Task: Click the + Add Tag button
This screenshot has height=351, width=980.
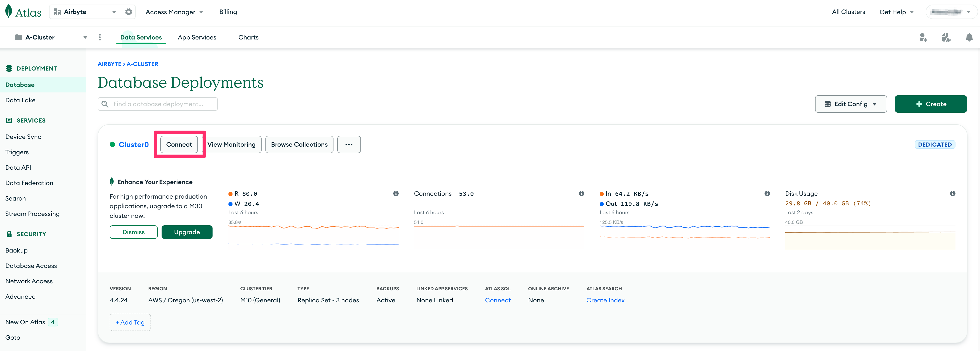Action: [130, 322]
